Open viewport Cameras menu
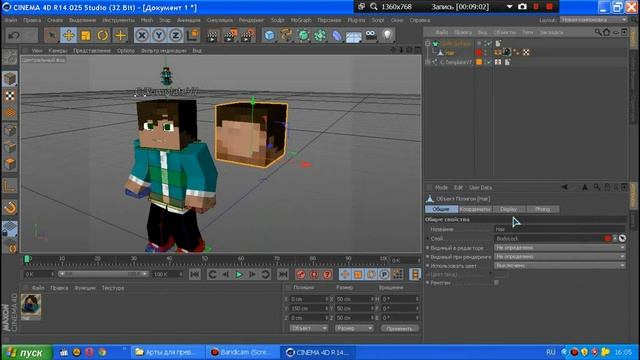Image resolution: width=640 pixels, height=360 pixels. click(58, 51)
